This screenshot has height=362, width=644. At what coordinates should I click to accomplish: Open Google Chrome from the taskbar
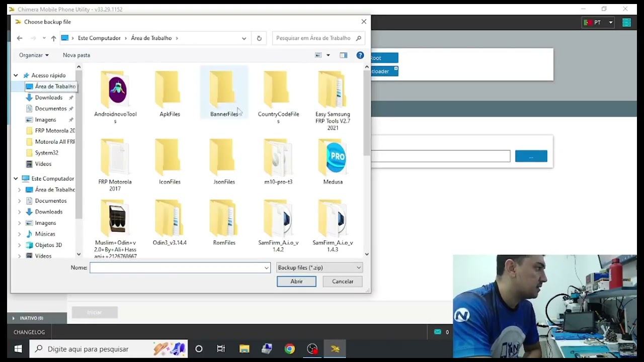click(289, 349)
